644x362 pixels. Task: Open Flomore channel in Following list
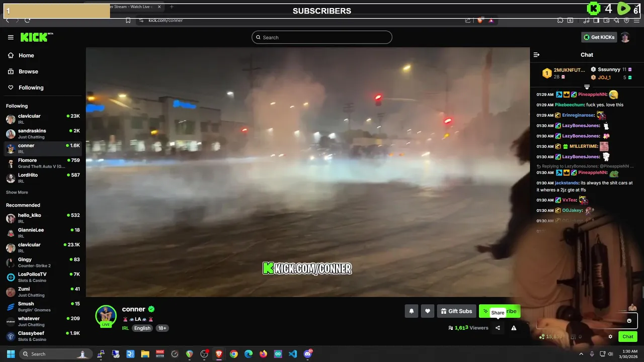tap(43, 163)
